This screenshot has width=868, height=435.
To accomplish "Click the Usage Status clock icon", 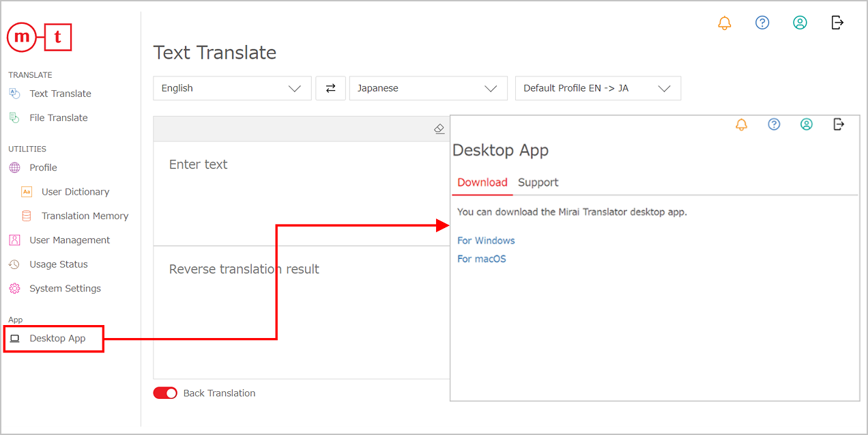I will (x=14, y=264).
